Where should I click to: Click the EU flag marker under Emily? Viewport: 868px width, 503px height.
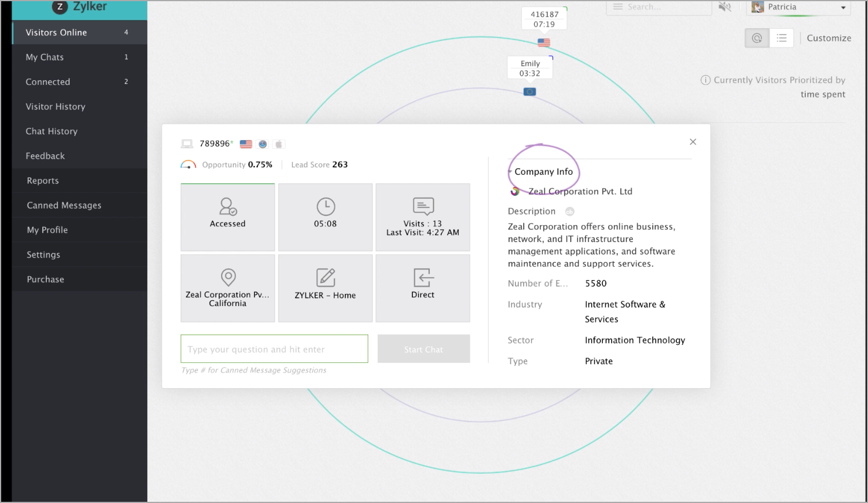coord(530,91)
